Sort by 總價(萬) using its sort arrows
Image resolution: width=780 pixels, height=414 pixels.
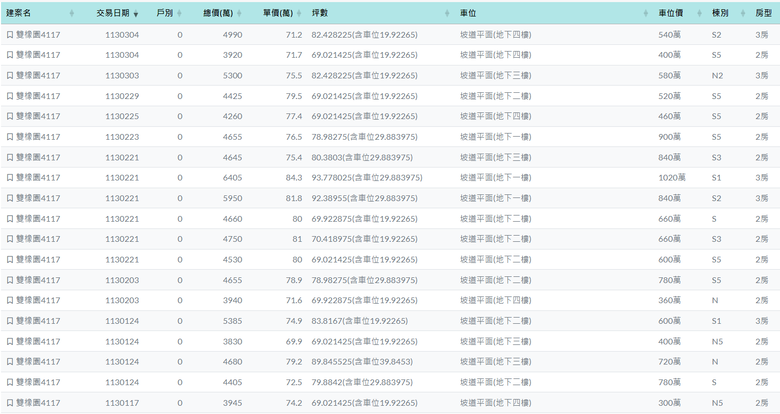point(239,13)
